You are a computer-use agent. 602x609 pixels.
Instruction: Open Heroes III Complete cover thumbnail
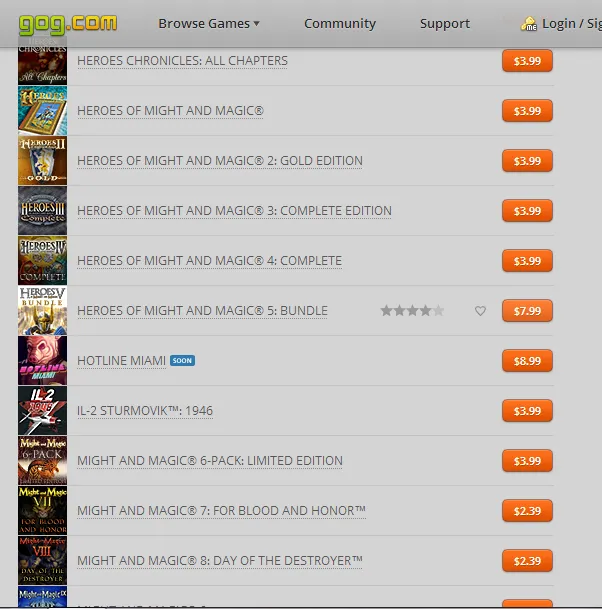pos(42,211)
